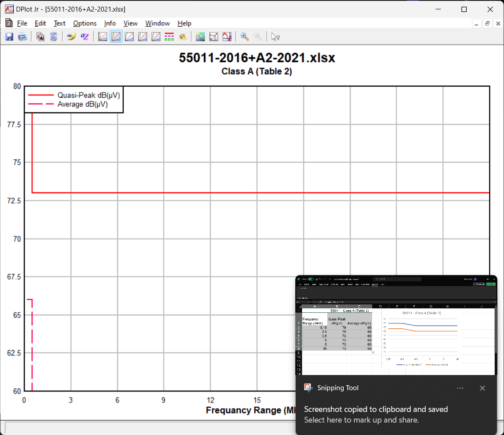Open the line and symbol styles icon

169,37
